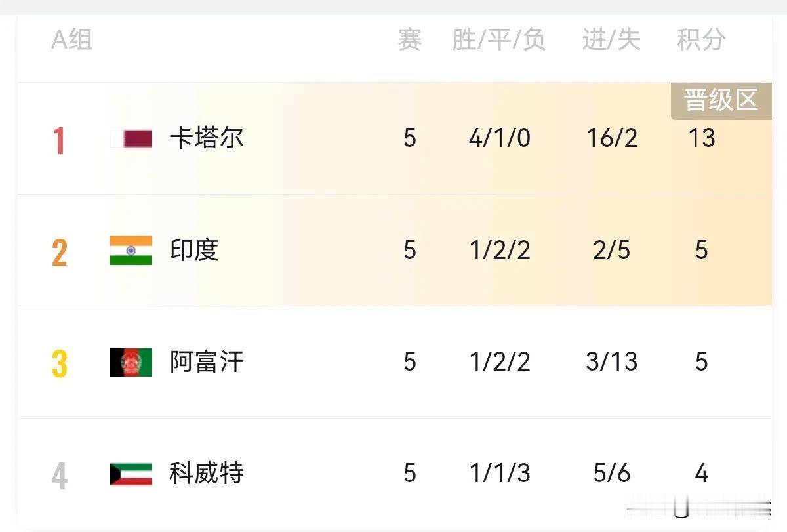The width and height of the screenshot is (787, 532).
Task: Open the 卡塔尔 team name
Action: tap(207, 138)
